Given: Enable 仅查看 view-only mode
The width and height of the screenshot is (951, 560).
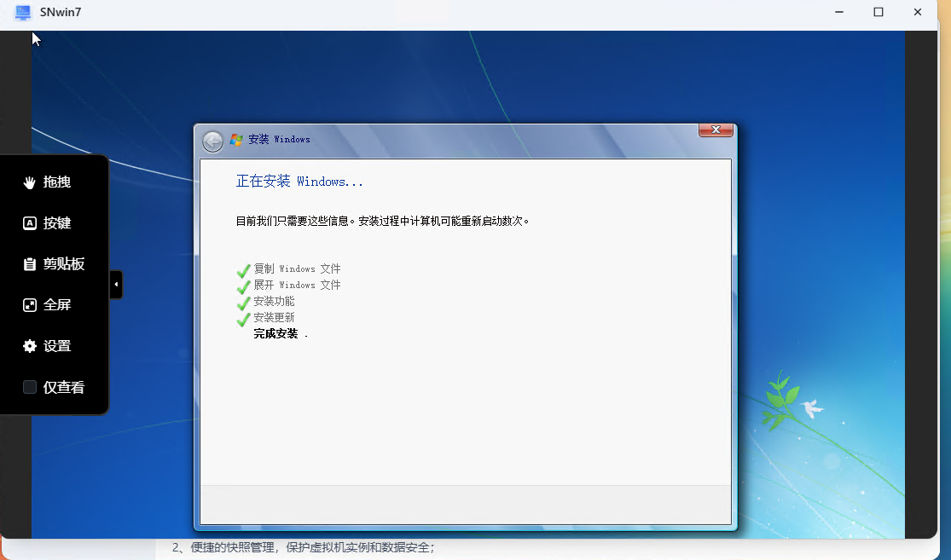Looking at the screenshot, I should tap(29, 387).
